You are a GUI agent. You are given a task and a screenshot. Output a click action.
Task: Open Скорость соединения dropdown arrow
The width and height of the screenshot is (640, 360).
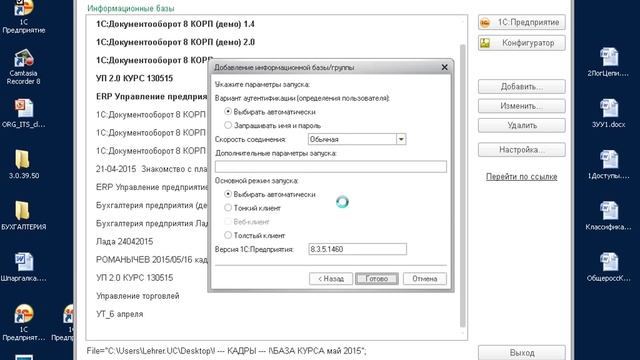coord(401,139)
